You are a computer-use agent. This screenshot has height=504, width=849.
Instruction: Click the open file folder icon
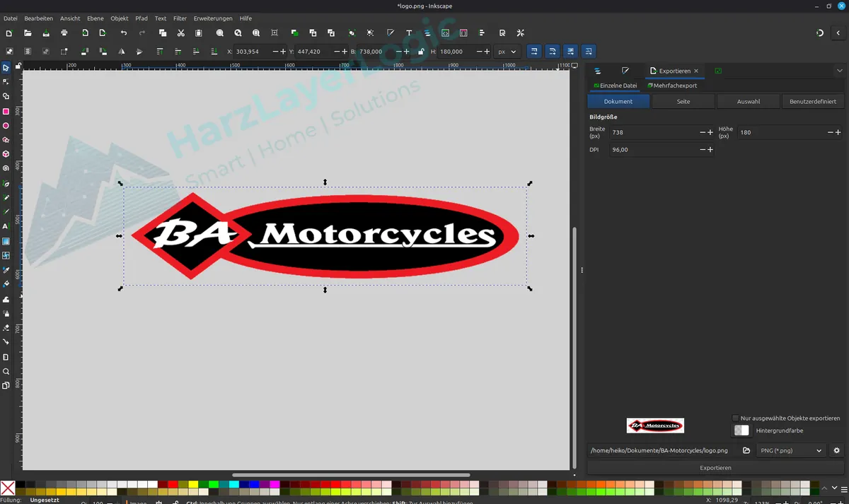click(x=28, y=33)
